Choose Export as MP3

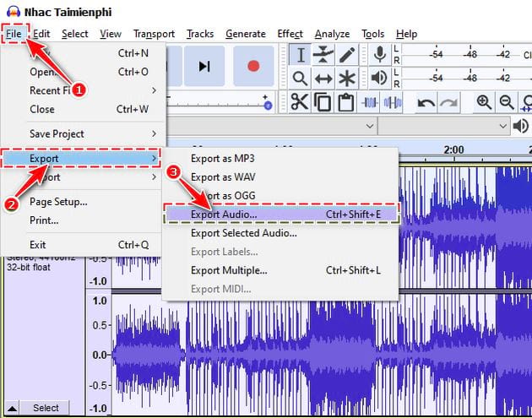click(x=280, y=159)
